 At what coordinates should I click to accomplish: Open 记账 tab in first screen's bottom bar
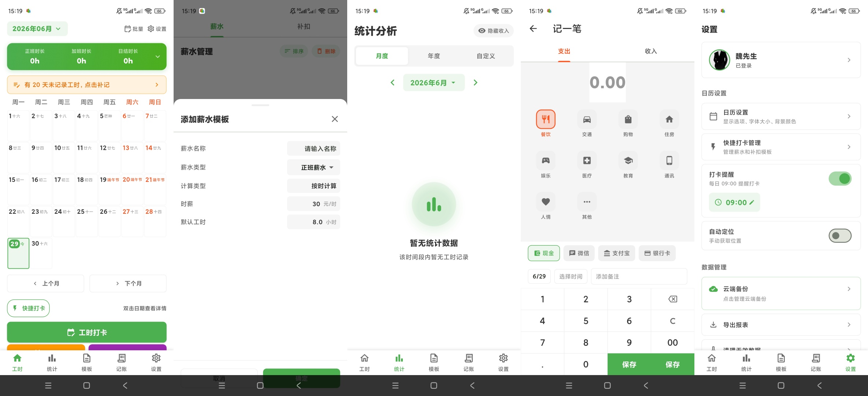tap(122, 362)
